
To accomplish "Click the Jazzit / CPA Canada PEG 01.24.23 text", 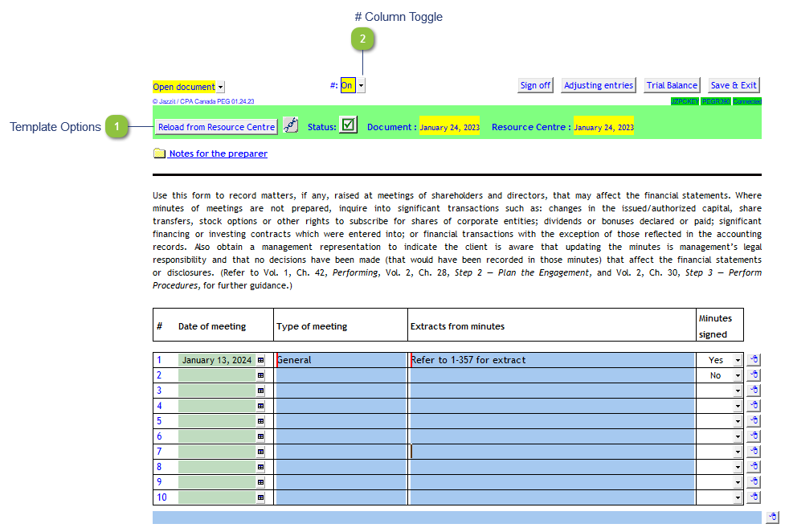I will click(203, 102).
